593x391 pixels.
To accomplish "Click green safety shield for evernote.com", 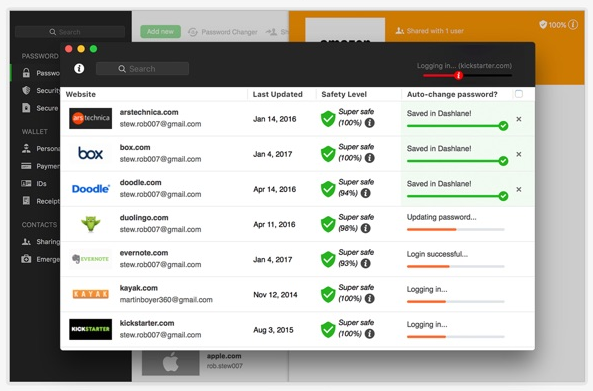I will click(x=328, y=259).
